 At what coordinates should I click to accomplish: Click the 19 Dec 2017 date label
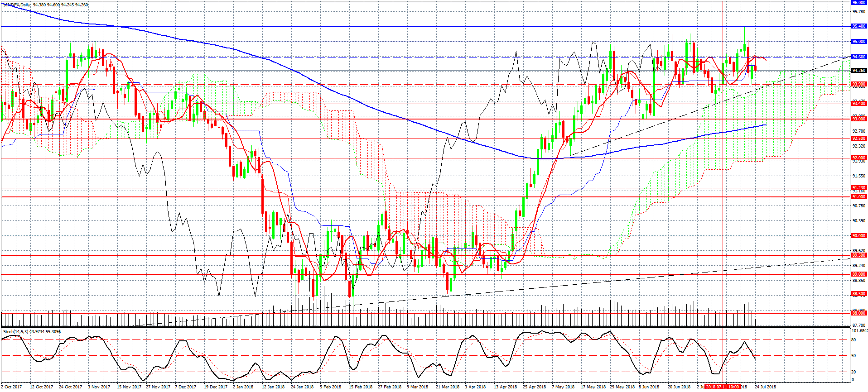click(215, 387)
